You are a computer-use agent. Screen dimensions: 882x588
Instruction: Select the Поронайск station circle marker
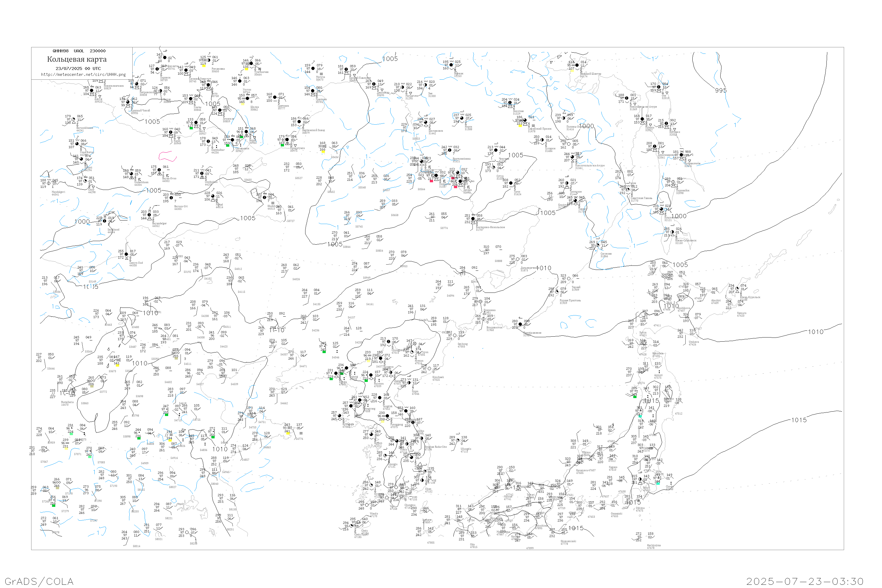click(x=673, y=182)
